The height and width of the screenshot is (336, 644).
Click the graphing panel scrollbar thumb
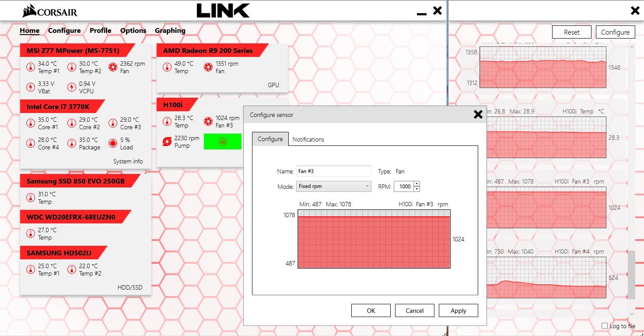(631, 275)
